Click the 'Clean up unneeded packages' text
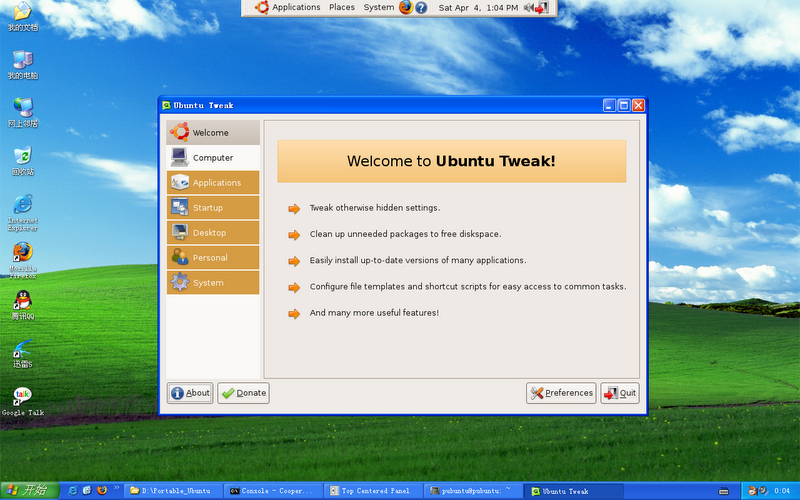The image size is (800, 500). [x=406, y=234]
